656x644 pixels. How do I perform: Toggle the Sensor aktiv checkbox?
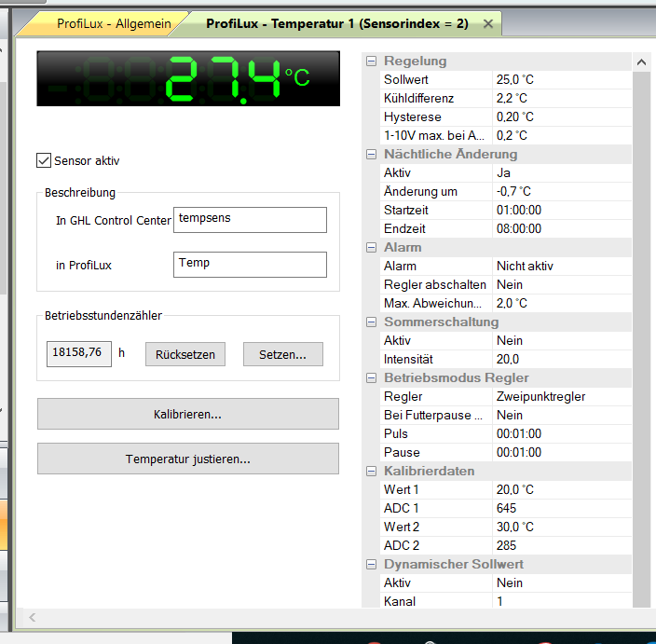[x=44, y=160]
